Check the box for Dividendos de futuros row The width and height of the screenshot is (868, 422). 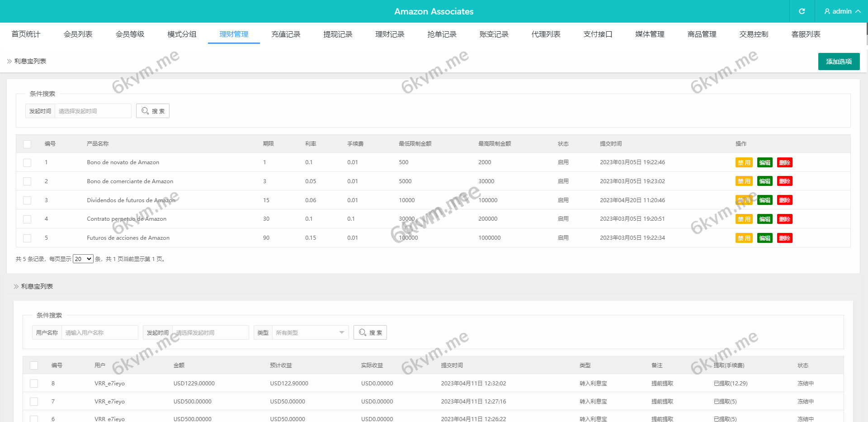coord(27,200)
